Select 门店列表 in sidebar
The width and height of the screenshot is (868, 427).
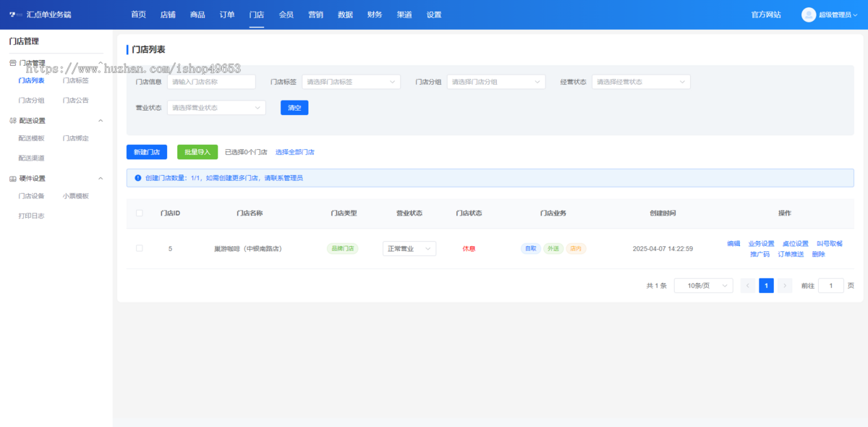coord(31,80)
